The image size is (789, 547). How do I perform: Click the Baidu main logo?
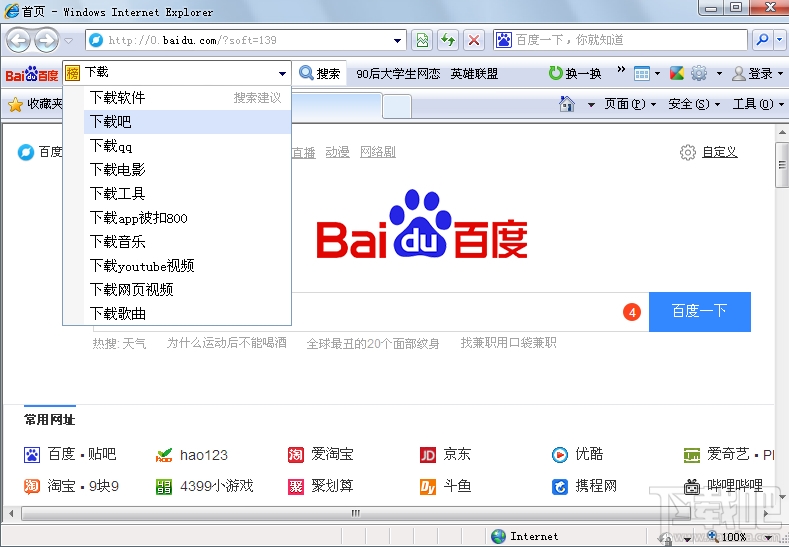coord(422,224)
